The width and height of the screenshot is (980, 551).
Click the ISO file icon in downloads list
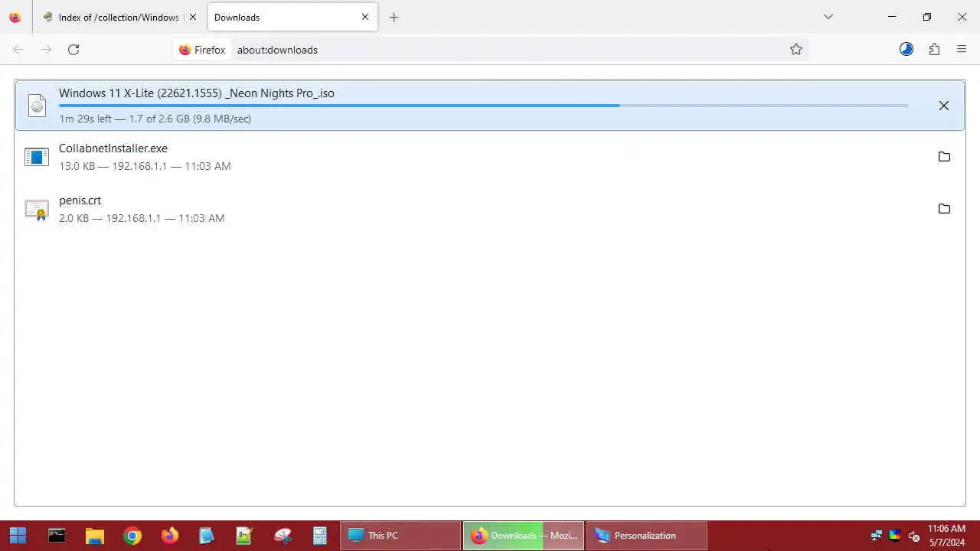37,106
